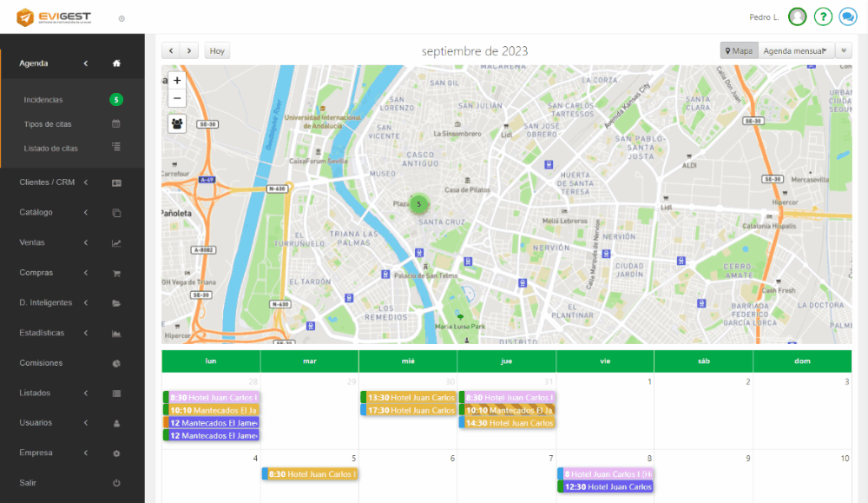Click the home icon in Agenda row
Viewport: 868px width, 503px height.
tap(116, 63)
